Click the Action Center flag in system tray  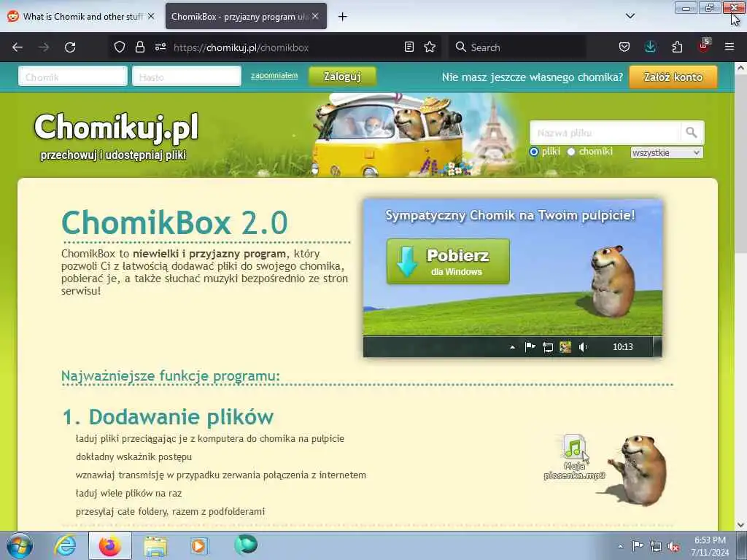point(638,545)
